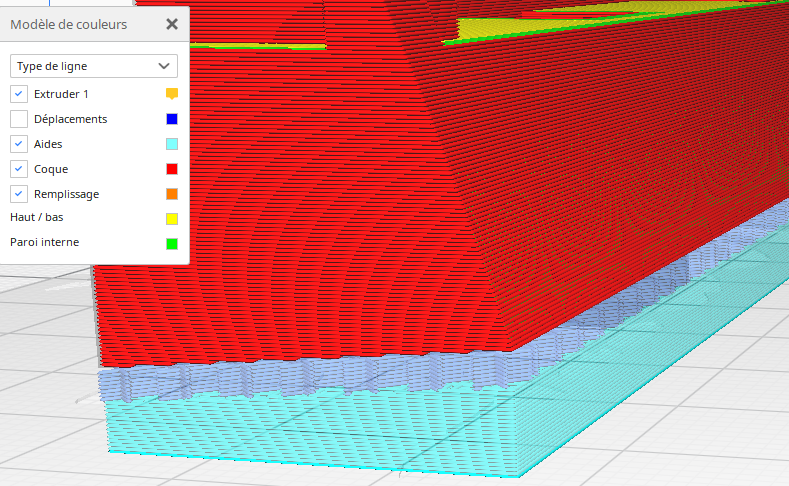Uncheck the Coque checkbox
The width and height of the screenshot is (789, 486).
pyautogui.click(x=19, y=169)
